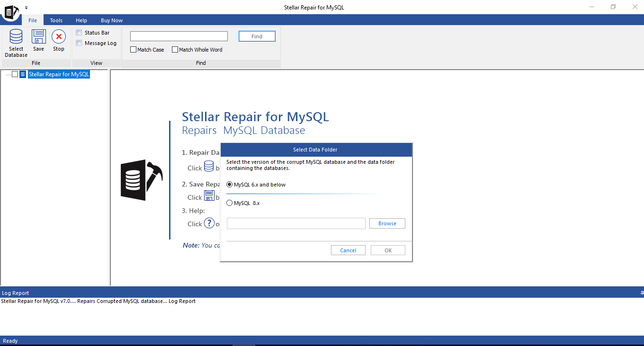
Task: Open the Help ribbon tab
Action: point(81,20)
